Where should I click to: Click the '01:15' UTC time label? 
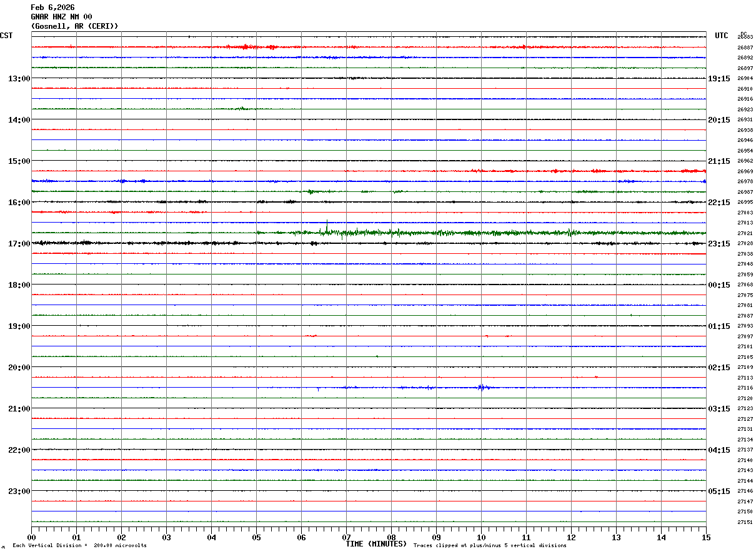[x=719, y=326]
